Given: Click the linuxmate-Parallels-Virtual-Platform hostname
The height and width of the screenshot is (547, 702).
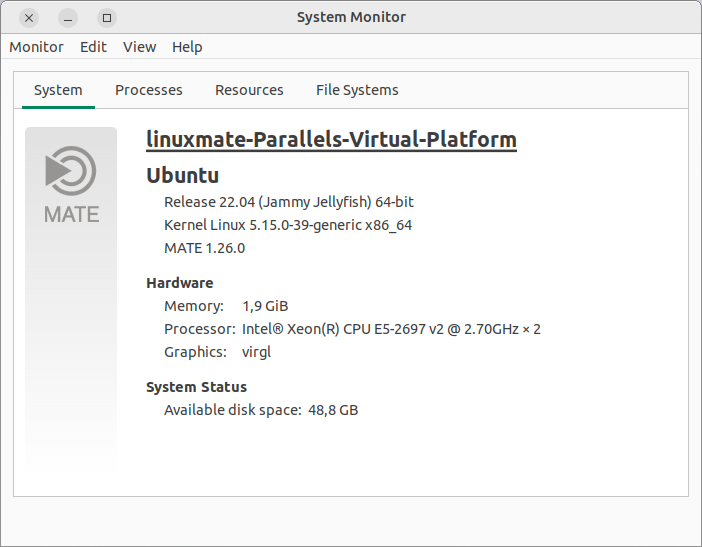Looking at the screenshot, I should click(x=331, y=139).
